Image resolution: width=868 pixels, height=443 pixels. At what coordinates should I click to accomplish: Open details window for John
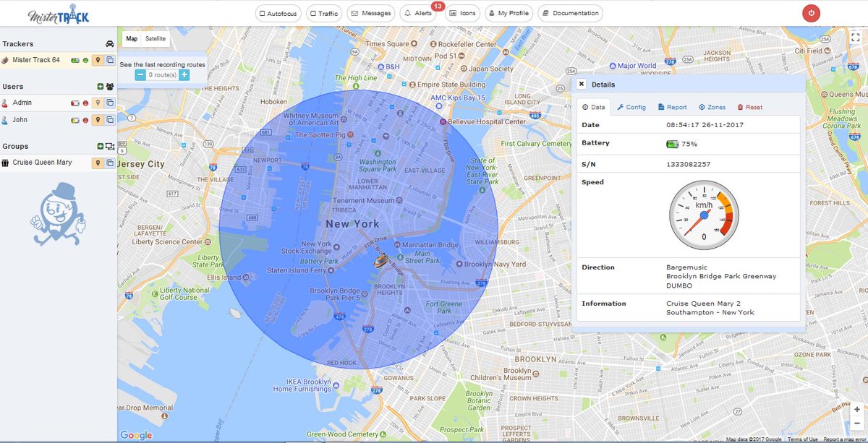110,120
